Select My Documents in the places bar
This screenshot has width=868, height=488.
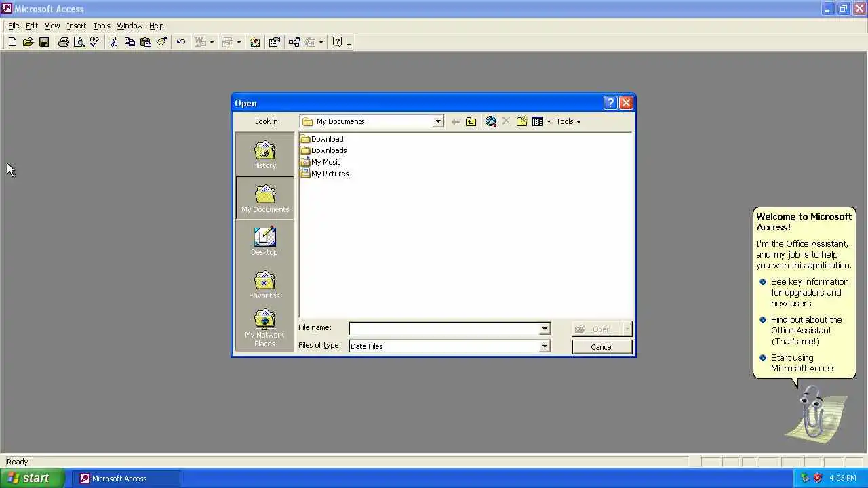[x=264, y=198]
